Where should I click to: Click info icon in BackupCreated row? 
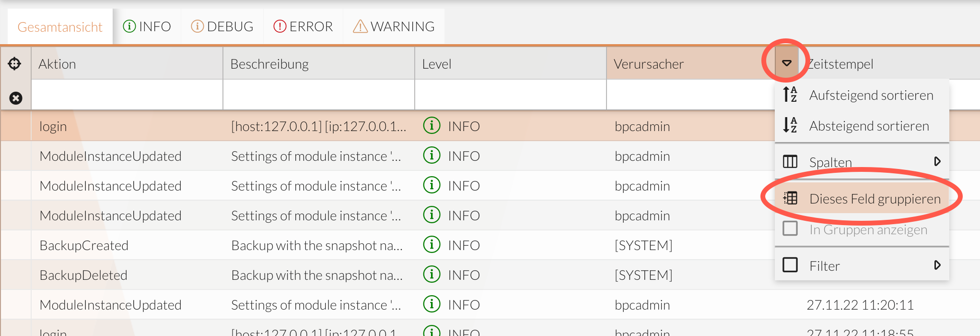click(432, 245)
